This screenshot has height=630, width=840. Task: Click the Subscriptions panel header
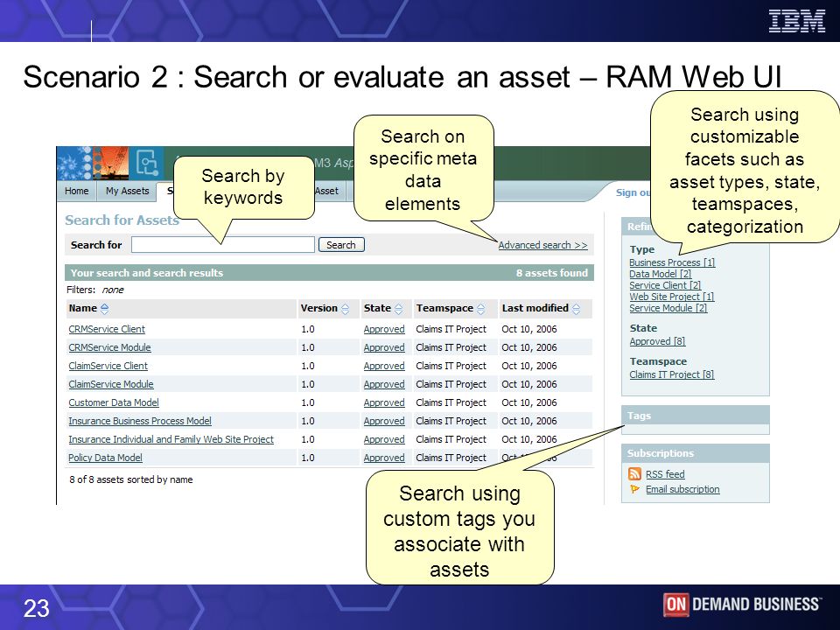click(x=696, y=453)
